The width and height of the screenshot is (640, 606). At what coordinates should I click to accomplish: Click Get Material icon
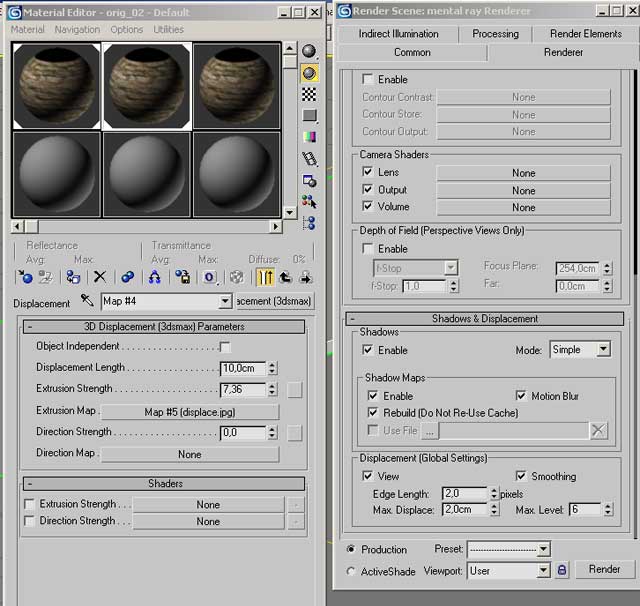[25, 277]
